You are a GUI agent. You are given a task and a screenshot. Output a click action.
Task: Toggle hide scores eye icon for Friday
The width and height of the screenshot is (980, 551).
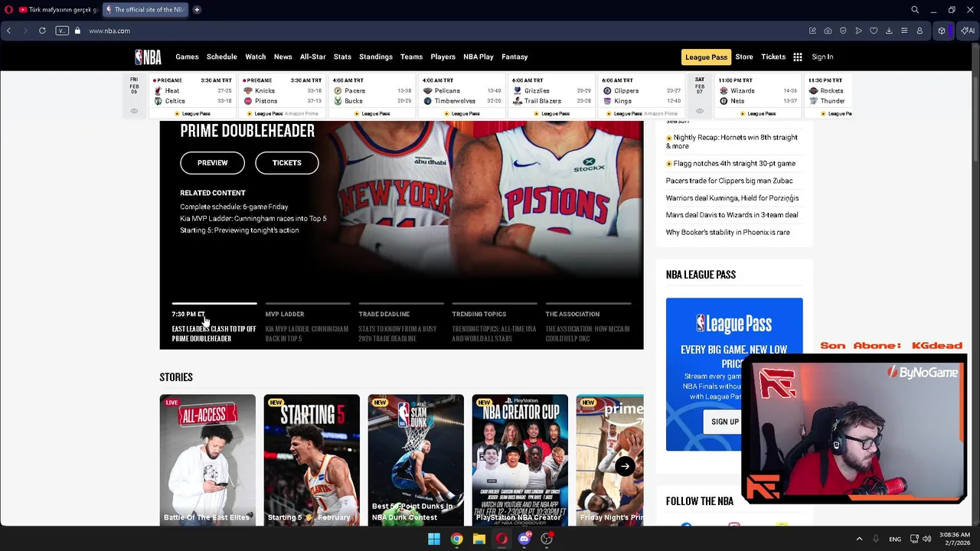pos(134,111)
